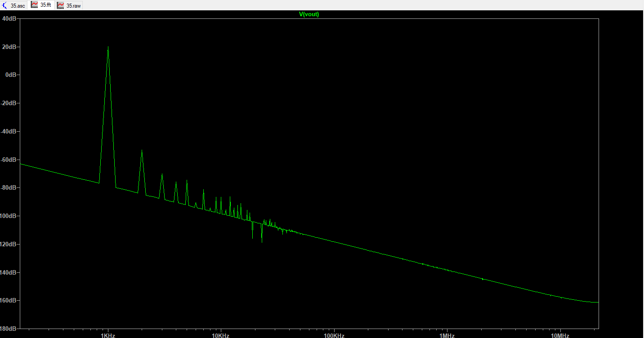
Task: Click the -160dB axis label
Action: [x=9, y=300]
